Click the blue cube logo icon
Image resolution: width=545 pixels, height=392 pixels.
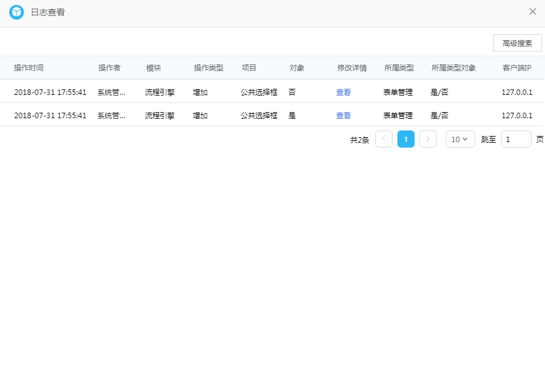17,12
